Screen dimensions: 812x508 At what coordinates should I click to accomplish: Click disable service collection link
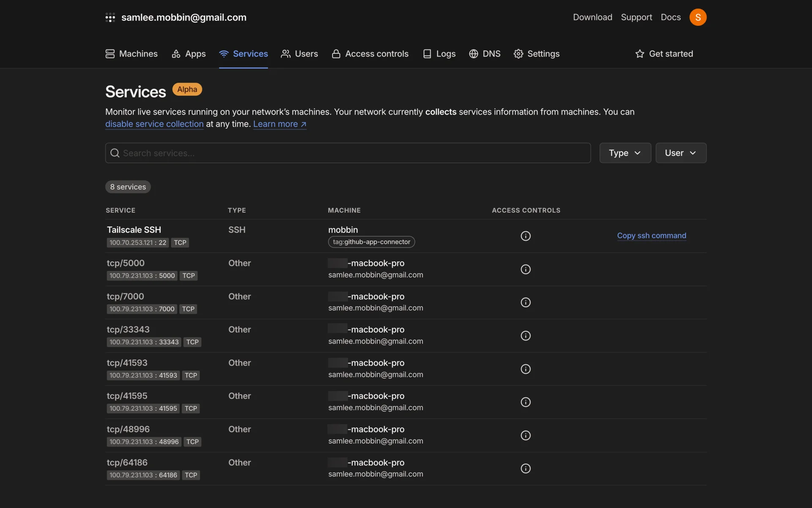[154, 124]
